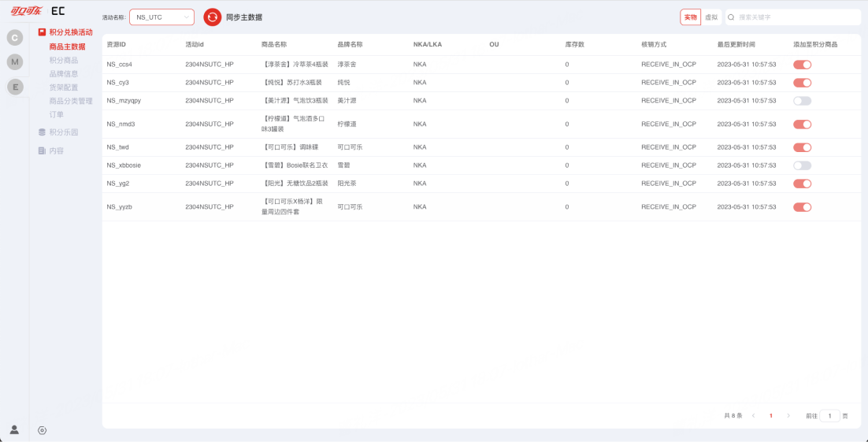Toggle the switch for NS_cy3 row

[802, 83]
